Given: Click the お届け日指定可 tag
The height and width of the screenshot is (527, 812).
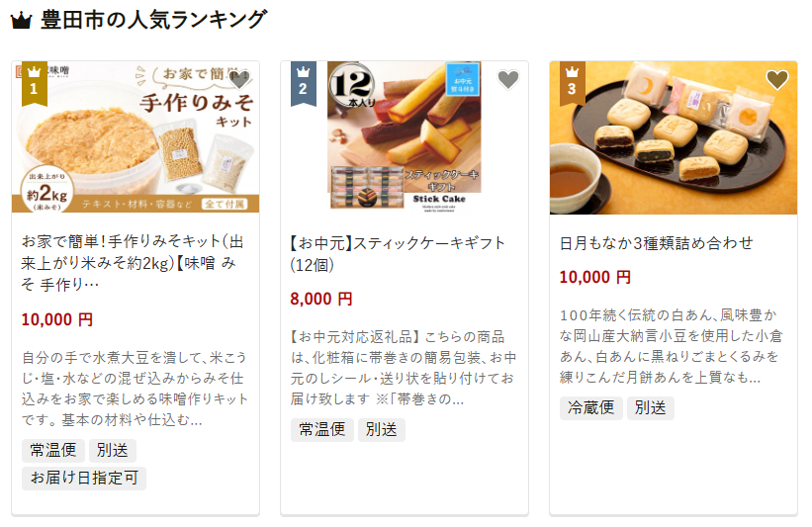Looking at the screenshot, I should tap(84, 478).
